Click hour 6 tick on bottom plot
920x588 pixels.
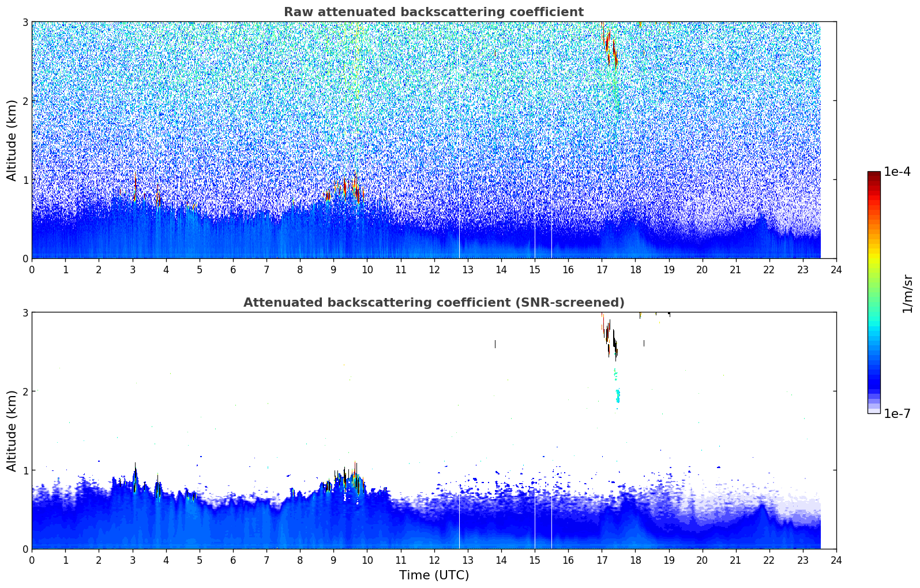pos(233,560)
